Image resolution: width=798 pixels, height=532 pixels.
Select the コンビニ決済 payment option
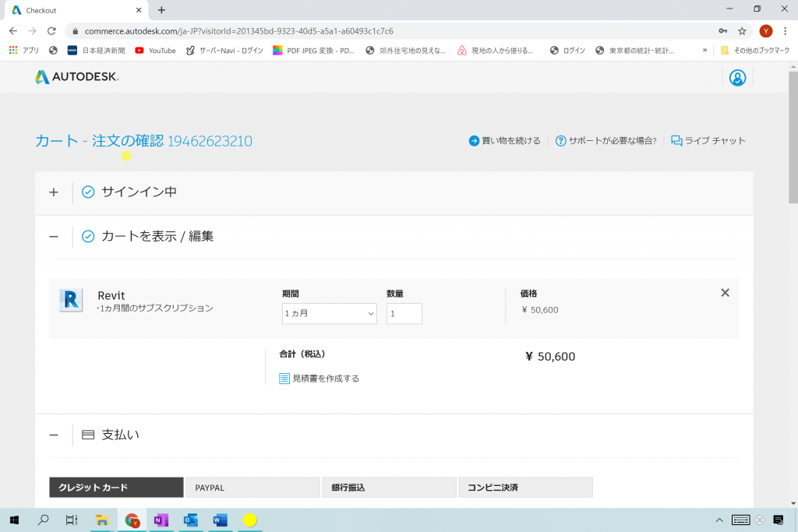(x=525, y=487)
